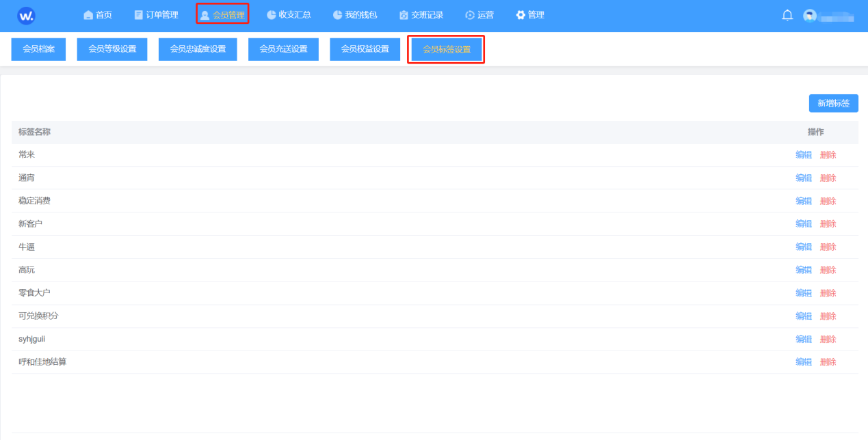Edit the 呼和佳地结算 tag

coord(804,362)
